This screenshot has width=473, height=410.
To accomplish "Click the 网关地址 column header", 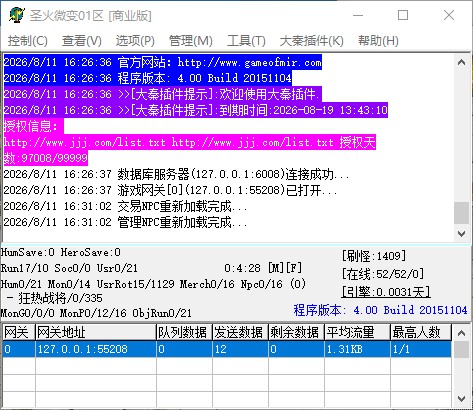I will point(96,332).
